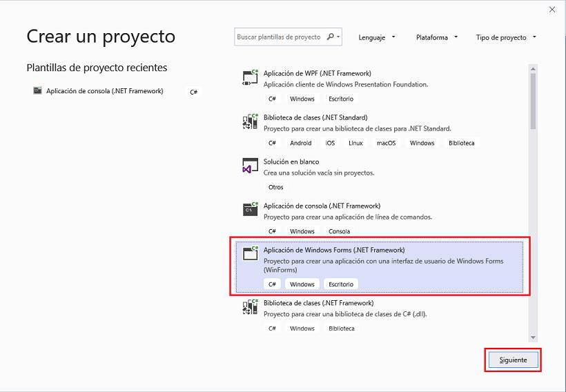Viewport: 566px width, 392px height.
Task: Click Windows tag under Windows Forms template
Action: [x=302, y=284]
